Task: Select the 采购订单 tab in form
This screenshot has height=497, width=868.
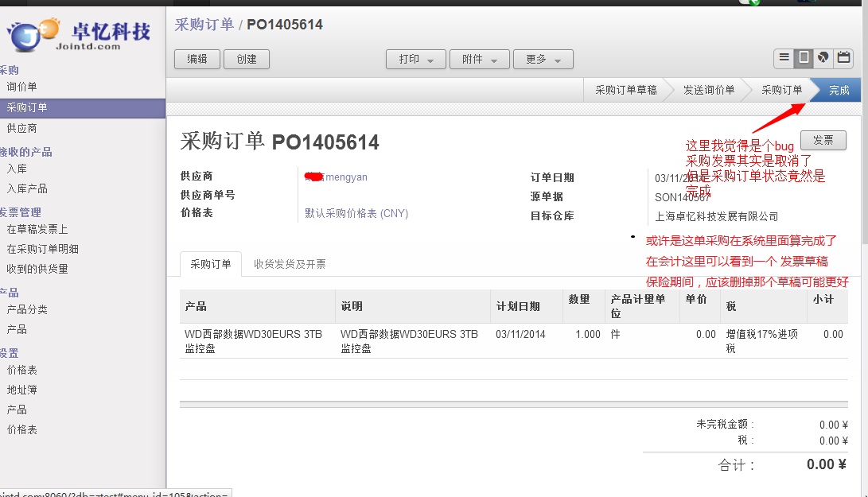Action: (211, 264)
